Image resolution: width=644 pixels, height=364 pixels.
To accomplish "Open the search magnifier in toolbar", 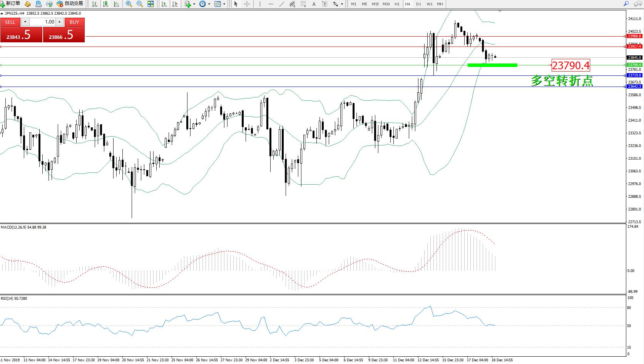I will (x=626, y=4).
